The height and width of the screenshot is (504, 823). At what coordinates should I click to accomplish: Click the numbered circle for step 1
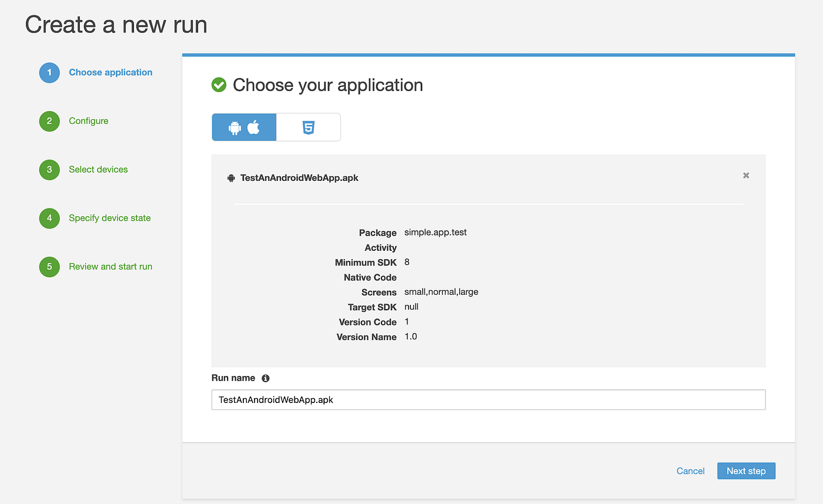coord(49,72)
